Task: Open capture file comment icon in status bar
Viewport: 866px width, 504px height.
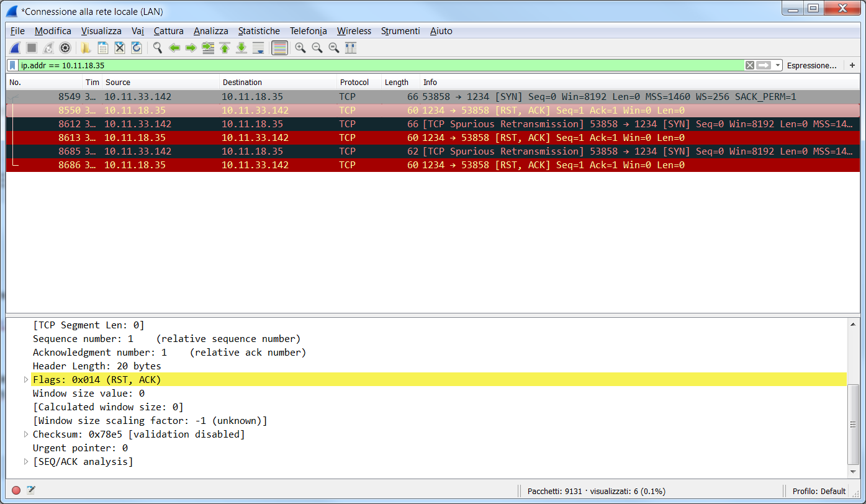Action: point(31,490)
